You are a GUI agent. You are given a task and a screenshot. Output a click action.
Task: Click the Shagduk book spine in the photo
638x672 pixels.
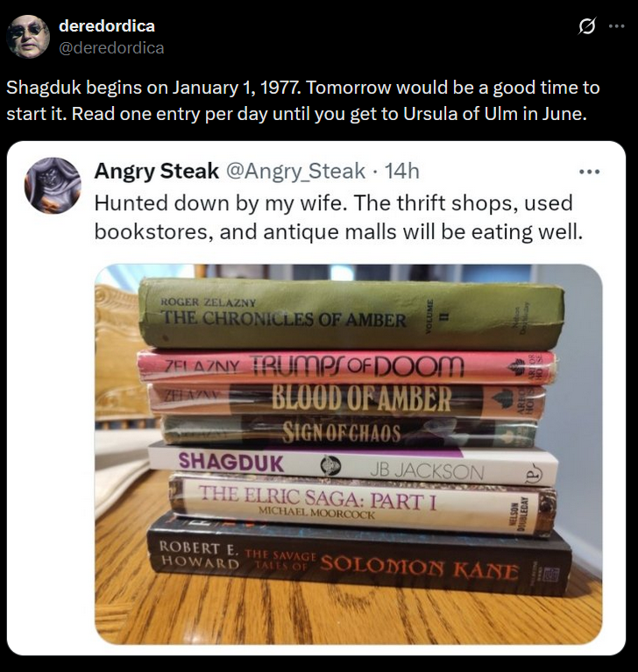353,466
